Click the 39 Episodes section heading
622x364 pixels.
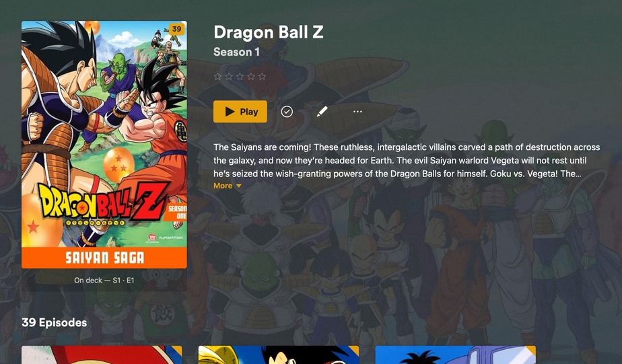[55, 322]
